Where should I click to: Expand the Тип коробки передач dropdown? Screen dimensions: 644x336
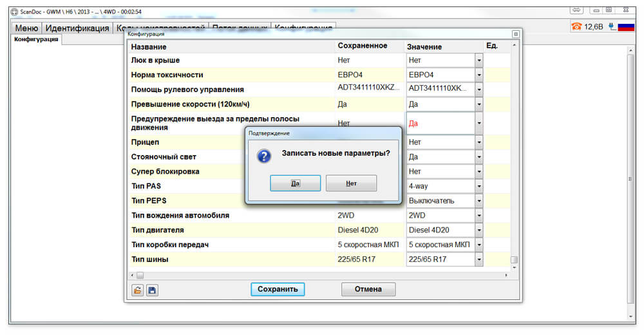(479, 245)
